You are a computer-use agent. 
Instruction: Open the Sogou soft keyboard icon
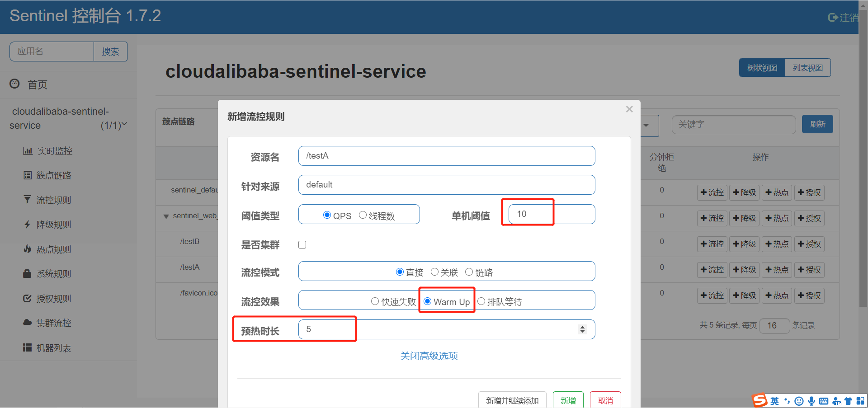tap(824, 401)
